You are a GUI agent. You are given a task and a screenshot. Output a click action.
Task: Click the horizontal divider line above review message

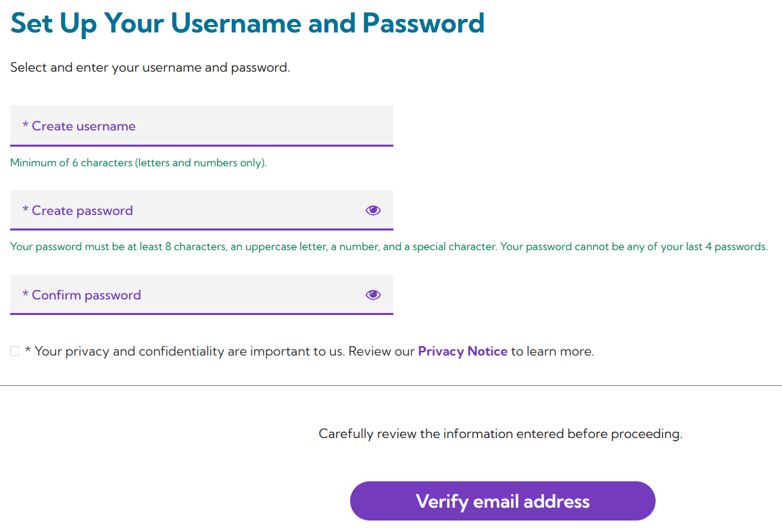[x=391, y=385]
